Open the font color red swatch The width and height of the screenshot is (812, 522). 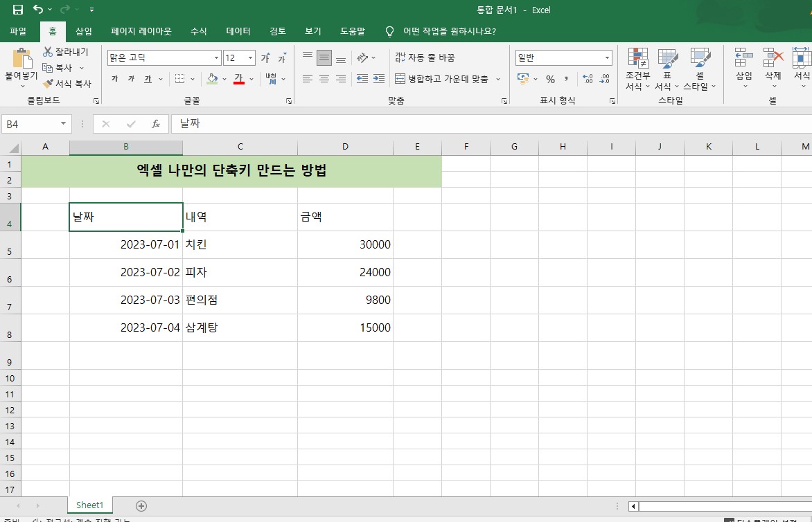click(240, 78)
